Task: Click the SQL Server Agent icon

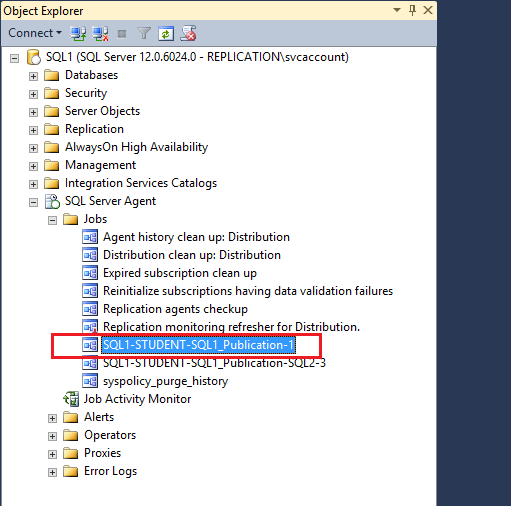Action: coord(52,201)
